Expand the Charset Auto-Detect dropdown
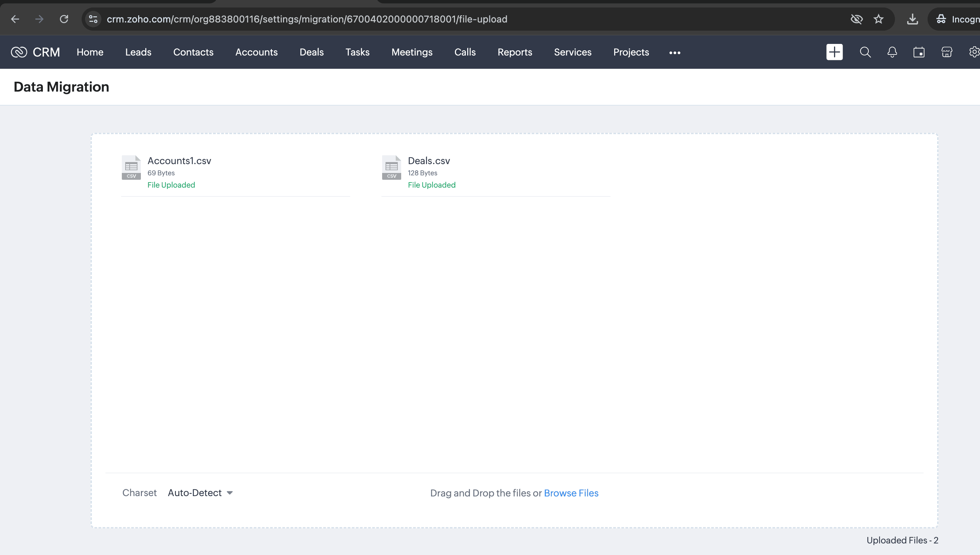The height and width of the screenshot is (555, 980). (200, 493)
